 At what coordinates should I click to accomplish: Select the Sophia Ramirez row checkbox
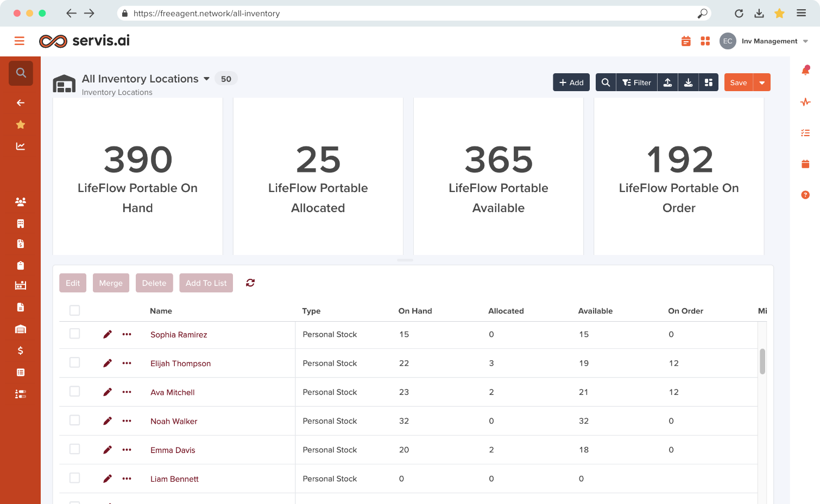click(x=75, y=334)
